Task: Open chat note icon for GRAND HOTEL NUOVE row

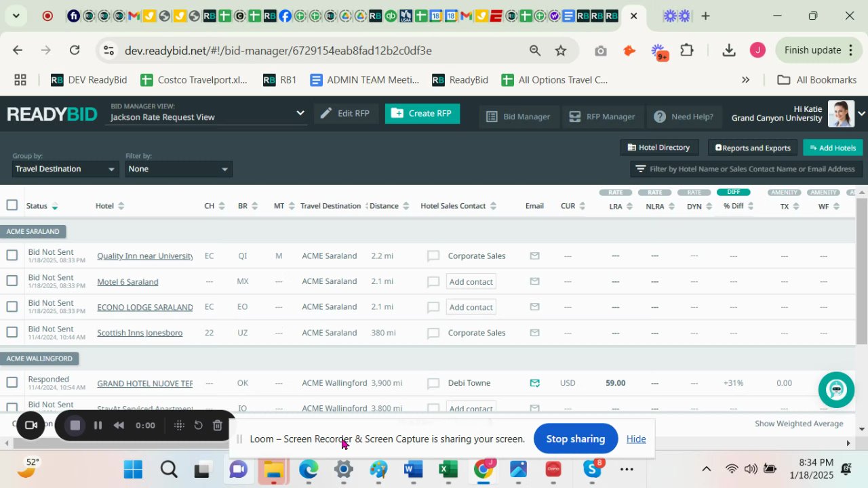Action: (433, 384)
